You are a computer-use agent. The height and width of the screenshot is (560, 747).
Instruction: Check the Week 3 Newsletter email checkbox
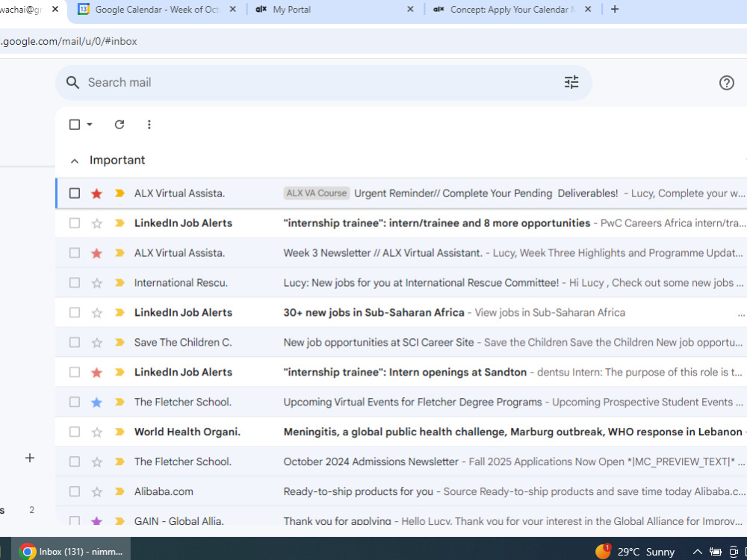click(x=74, y=253)
